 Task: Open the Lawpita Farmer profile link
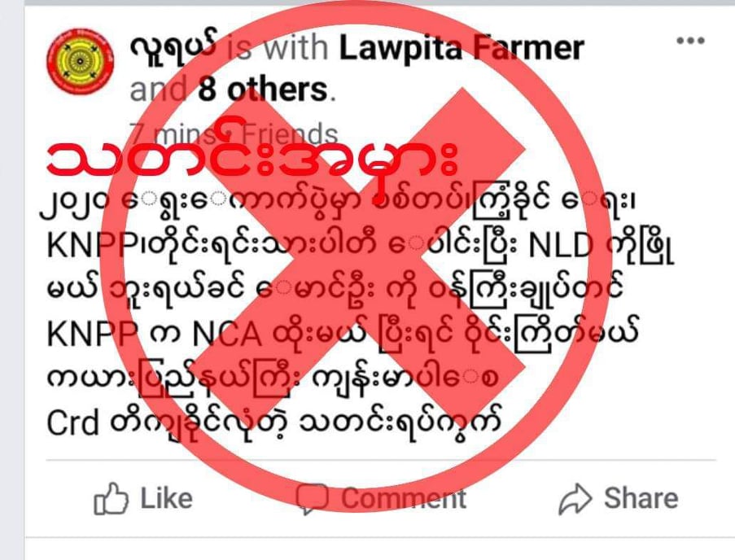462,47
